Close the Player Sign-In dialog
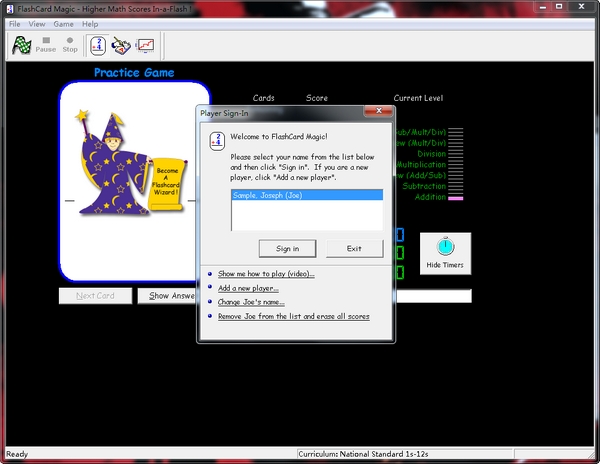This screenshot has height=464, width=600. click(x=378, y=111)
